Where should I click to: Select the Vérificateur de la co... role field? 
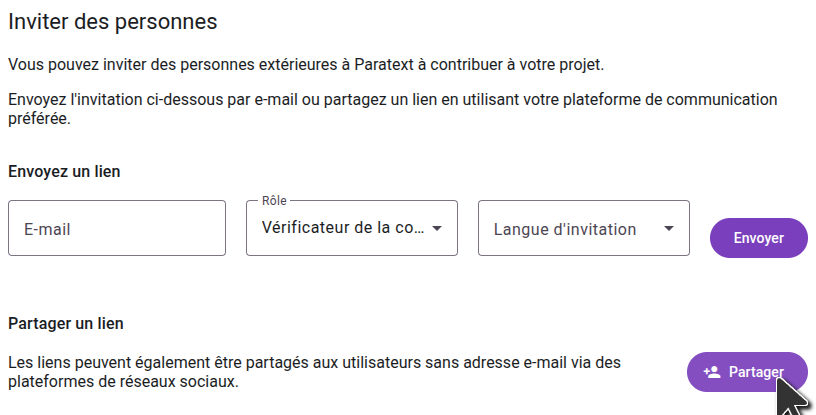click(x=341, y=228)
